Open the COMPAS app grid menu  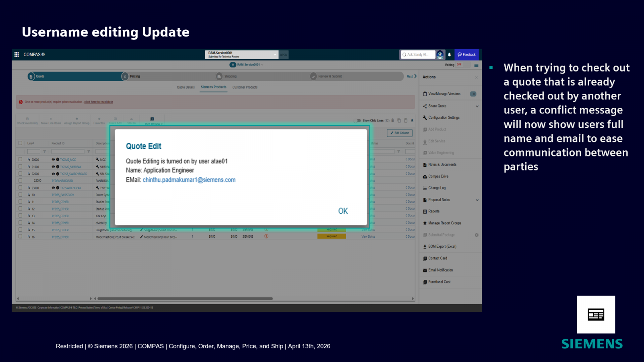coord(17,55)
